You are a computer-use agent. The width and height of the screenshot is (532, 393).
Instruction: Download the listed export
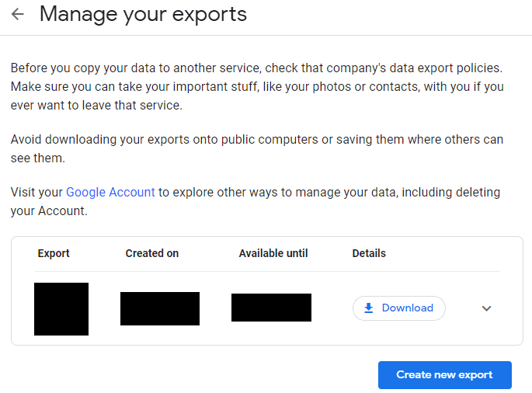pos(399,308)
